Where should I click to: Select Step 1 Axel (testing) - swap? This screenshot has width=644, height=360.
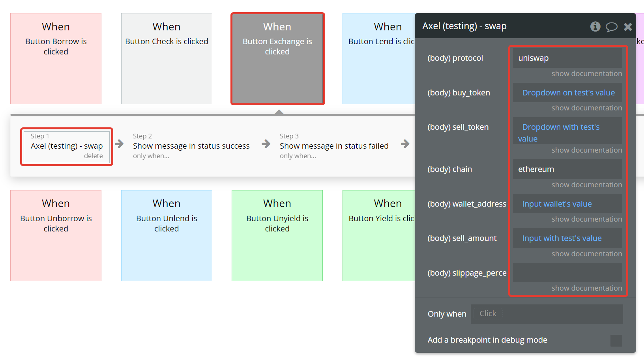(x=67, y=146)
